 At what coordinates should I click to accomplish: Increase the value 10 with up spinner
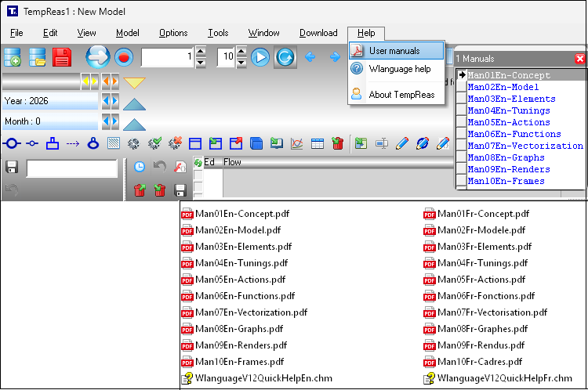241,52
